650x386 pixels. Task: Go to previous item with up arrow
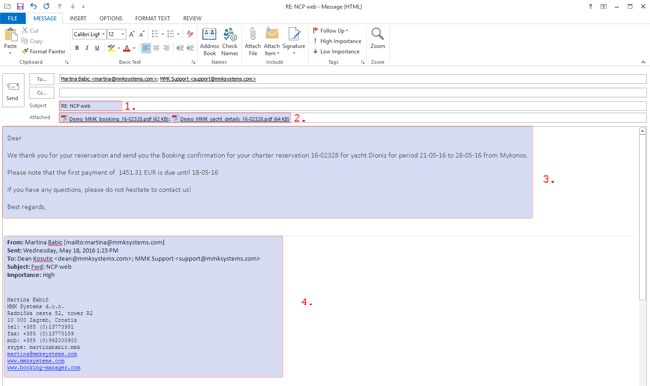[x=60, y=6]
